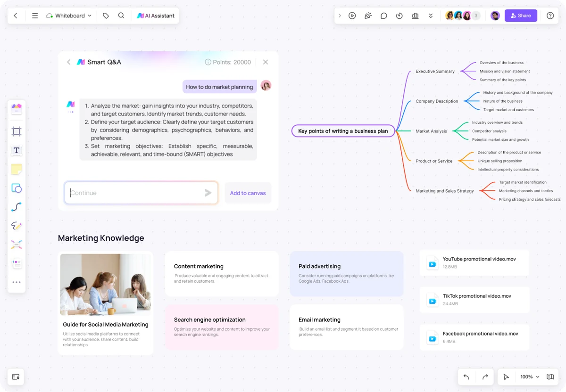
Task: Select the Company Description node
Action: pyautogui.click(x=437, y=101)
